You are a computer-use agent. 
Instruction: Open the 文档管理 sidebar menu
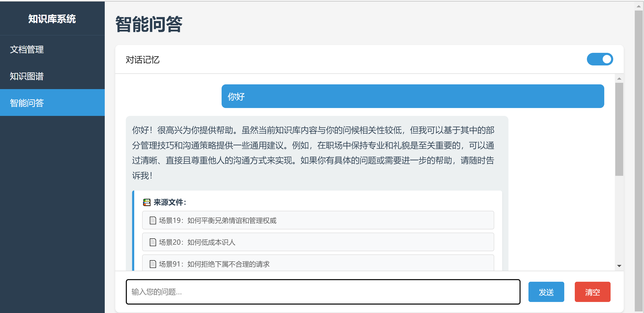(52, 49)
